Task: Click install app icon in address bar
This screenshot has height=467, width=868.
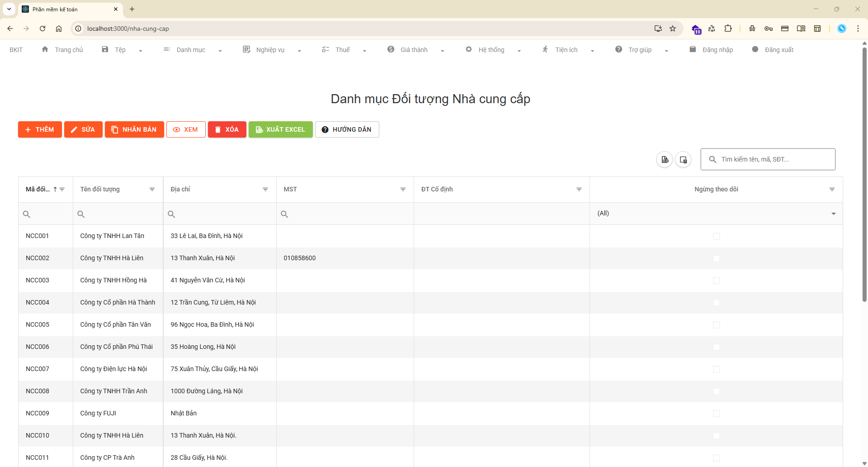Action: tap(658, 29)
